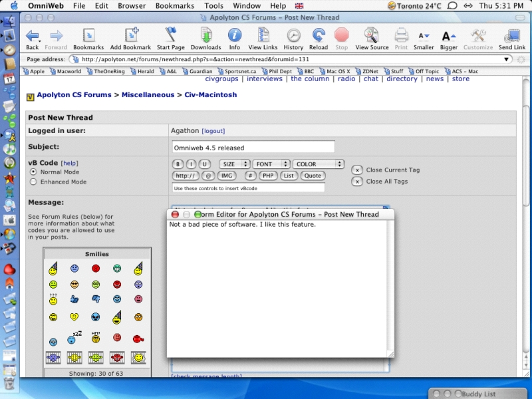Click the Reload toolbar icon
This screenshot has height=399, width=532.
[x=319, y=37]
